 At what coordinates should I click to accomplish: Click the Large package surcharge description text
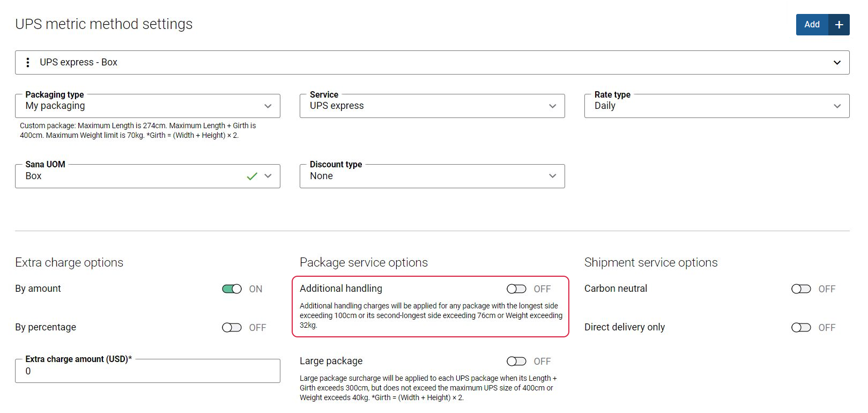pyautogui.click(x=428, y=388)
